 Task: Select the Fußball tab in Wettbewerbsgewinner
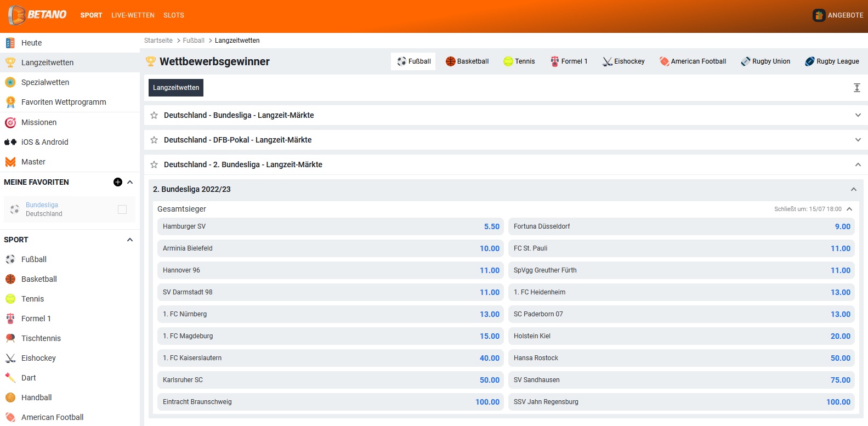pyautogui.click(x=413, y=61)
